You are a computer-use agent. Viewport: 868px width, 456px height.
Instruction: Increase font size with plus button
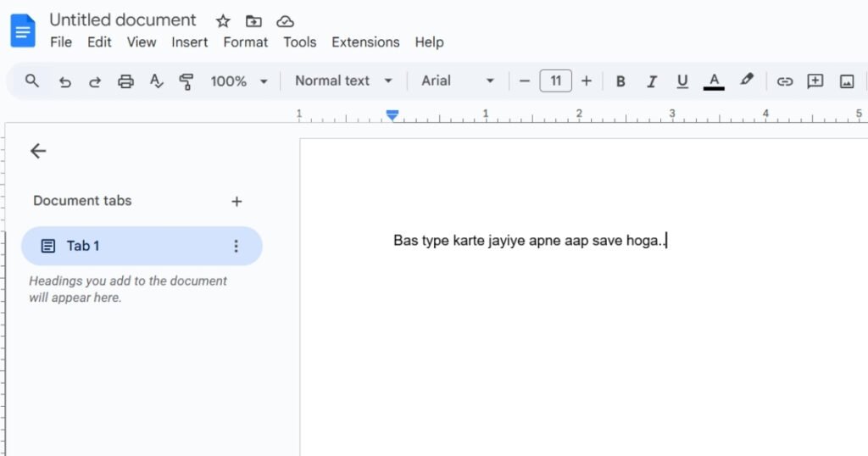[587, 81]
